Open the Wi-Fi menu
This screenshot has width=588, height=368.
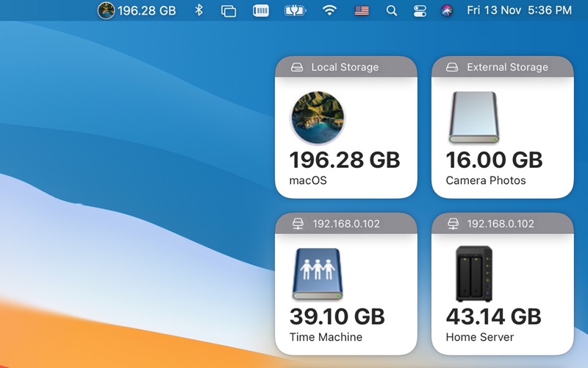[329, 10]
